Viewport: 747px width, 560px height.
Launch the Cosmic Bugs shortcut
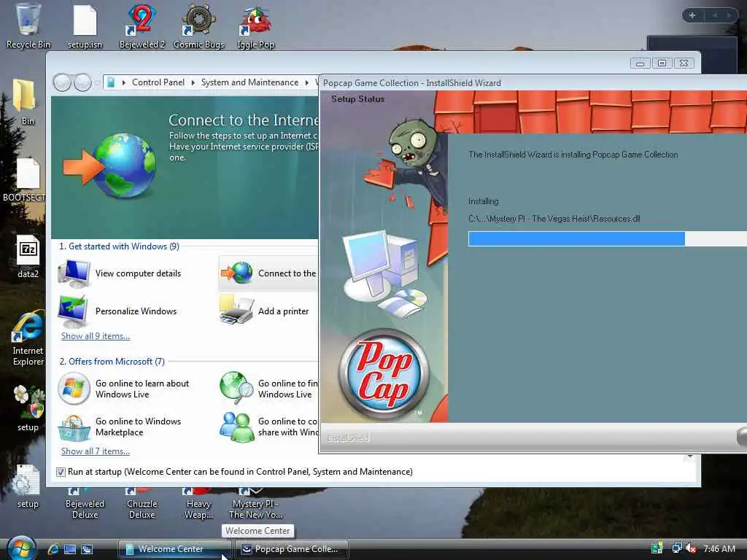pos(199,26)
